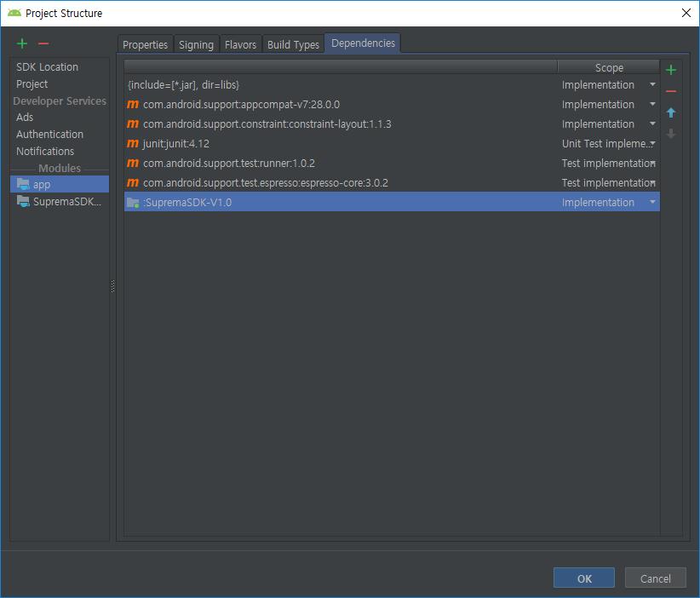
Task: Open SDK Location settings in the sidebar
Action: coord(47,67)
